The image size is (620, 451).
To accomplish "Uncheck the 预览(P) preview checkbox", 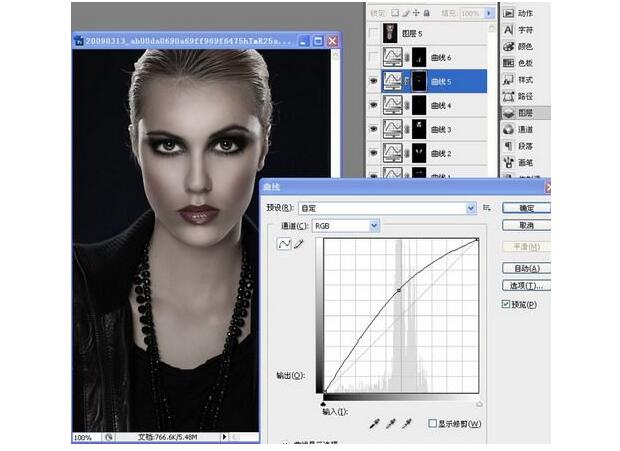I will point(505,304).
